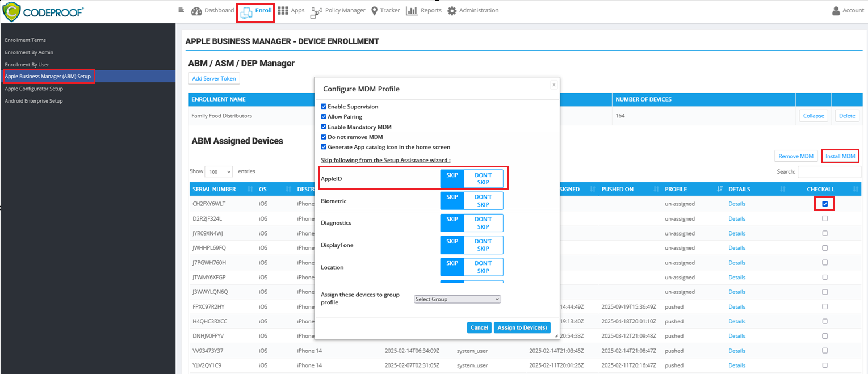Click the Account link

click(853, 10)
